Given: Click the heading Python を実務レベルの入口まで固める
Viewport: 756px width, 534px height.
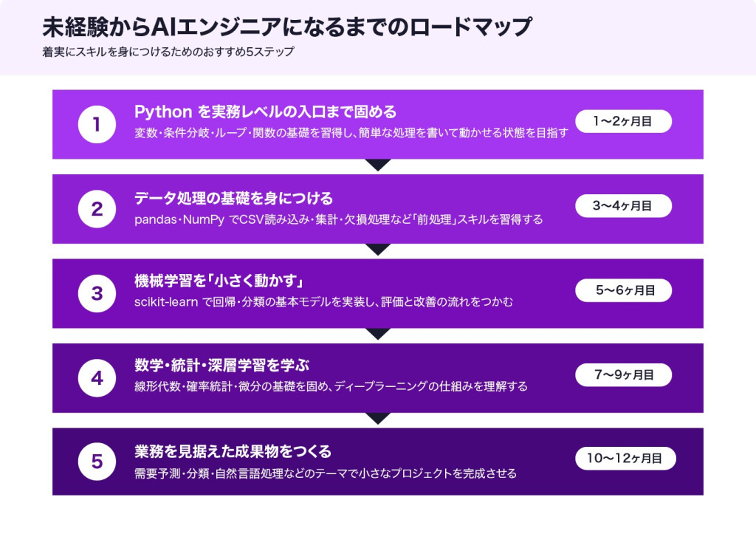Looking at the screenshot, I should click(x=266, y=112).
